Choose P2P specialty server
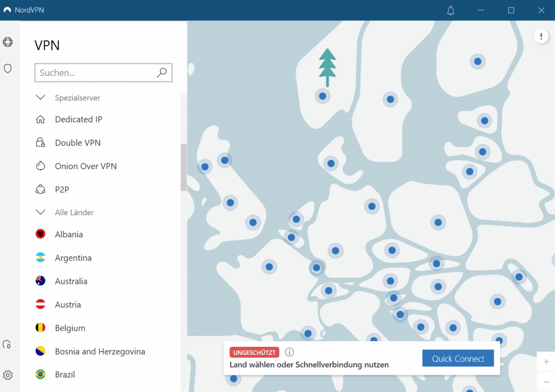Viewport: 555px width, 392px height. (x=62, y=190)
